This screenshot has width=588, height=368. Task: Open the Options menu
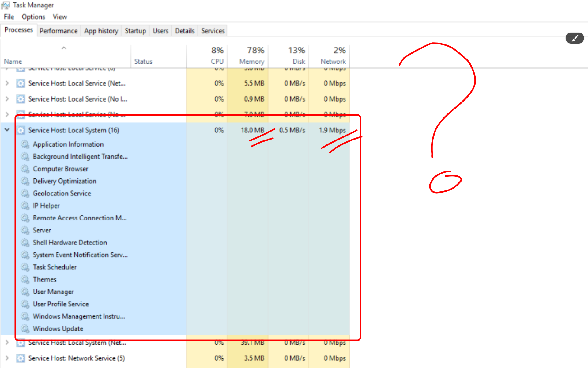click(x=33, y=17)
